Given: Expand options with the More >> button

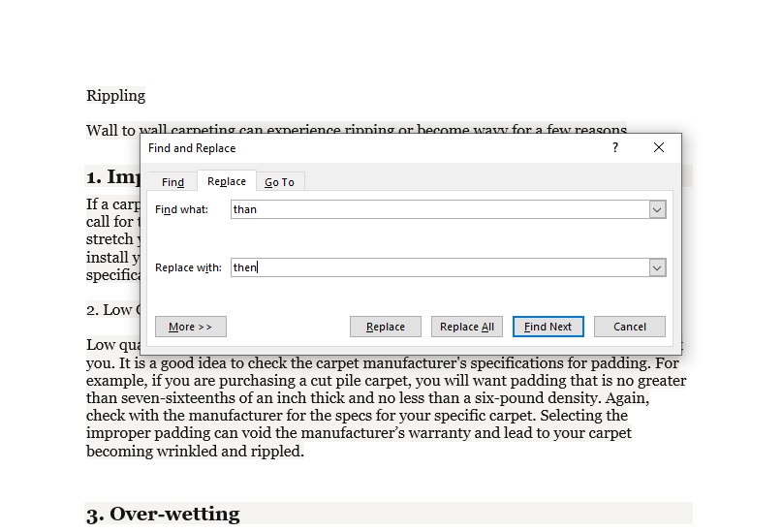Looking at the screenshot, I should [x=191, y=327].
